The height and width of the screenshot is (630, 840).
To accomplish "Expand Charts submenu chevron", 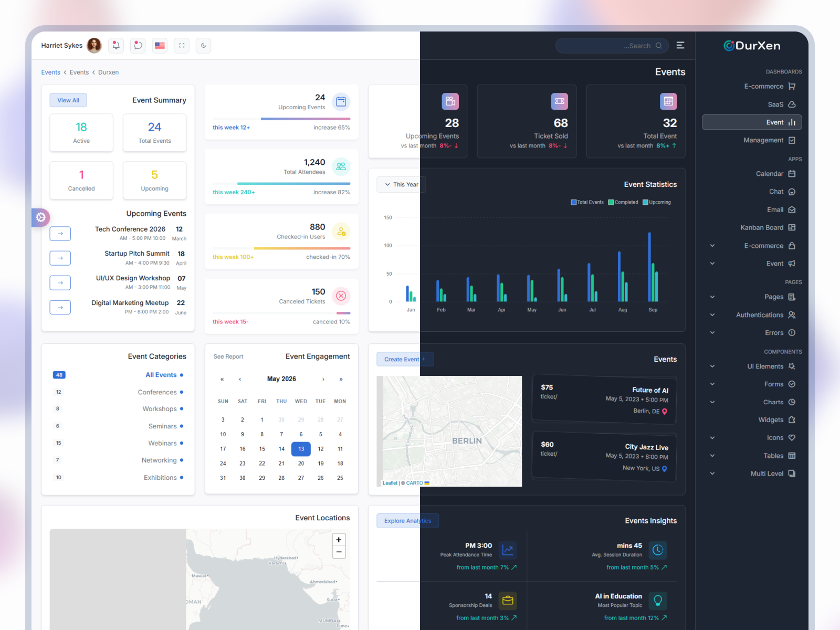I will (712, 402).
